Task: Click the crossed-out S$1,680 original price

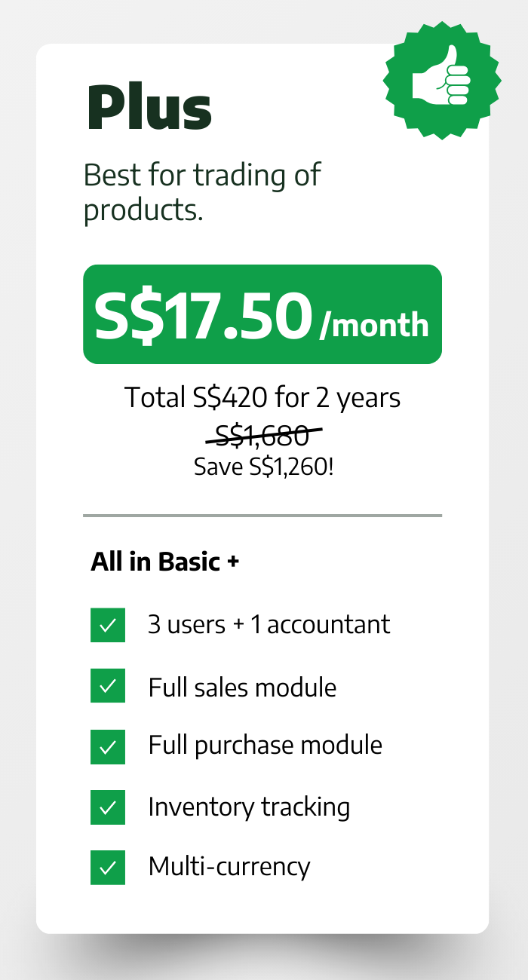Action: (x=262, y=435)
